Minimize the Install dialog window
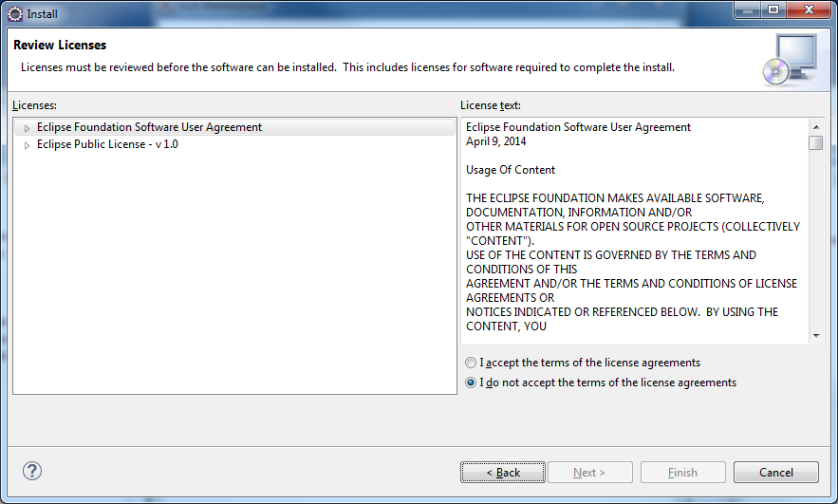 pyautogui.click(x=746, y=10)
